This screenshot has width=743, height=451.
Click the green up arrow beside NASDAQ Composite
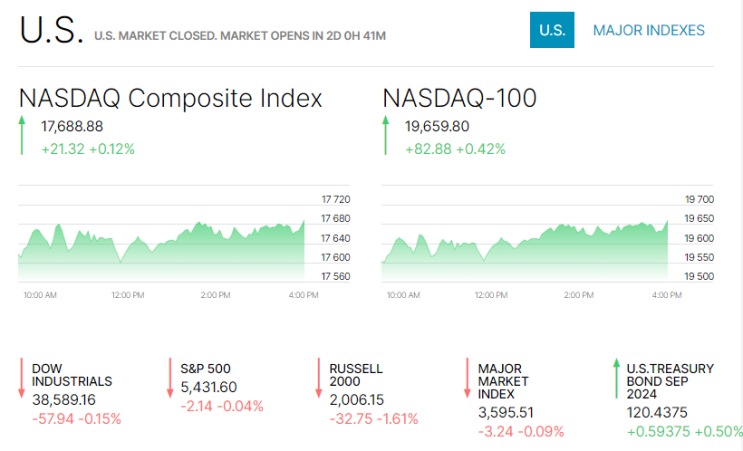click(22, 135)
